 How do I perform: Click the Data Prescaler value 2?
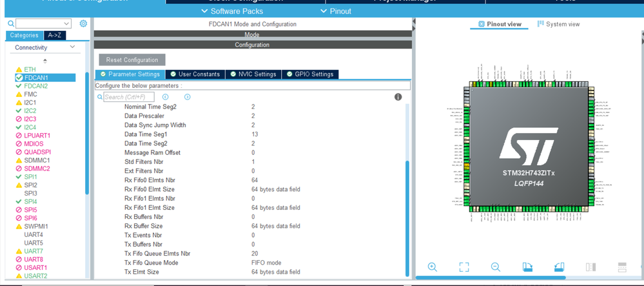pyautogui.click(x=253, y=116)
